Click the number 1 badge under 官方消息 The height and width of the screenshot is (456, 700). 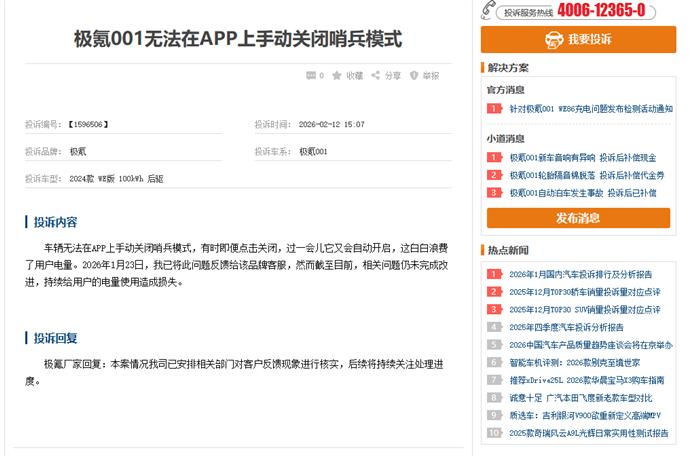click(494, 108)
